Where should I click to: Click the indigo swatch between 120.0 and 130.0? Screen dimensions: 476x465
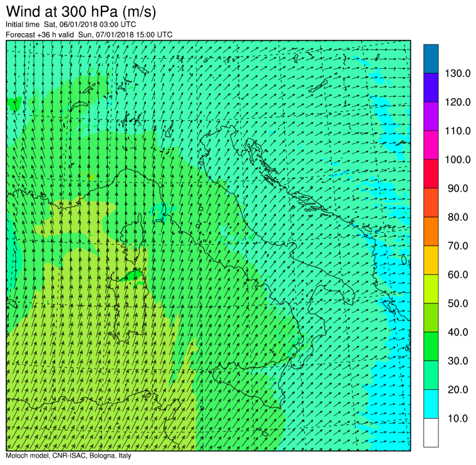(x=431, y=88)
